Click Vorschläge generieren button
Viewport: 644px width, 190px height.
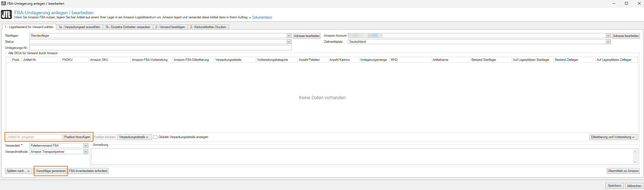(x=51, y=171)
